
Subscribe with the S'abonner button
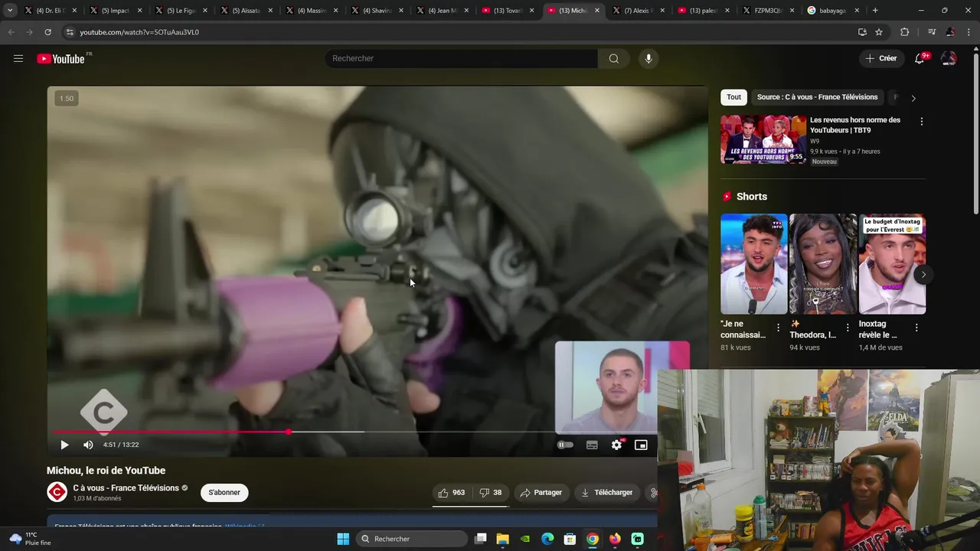224,493
